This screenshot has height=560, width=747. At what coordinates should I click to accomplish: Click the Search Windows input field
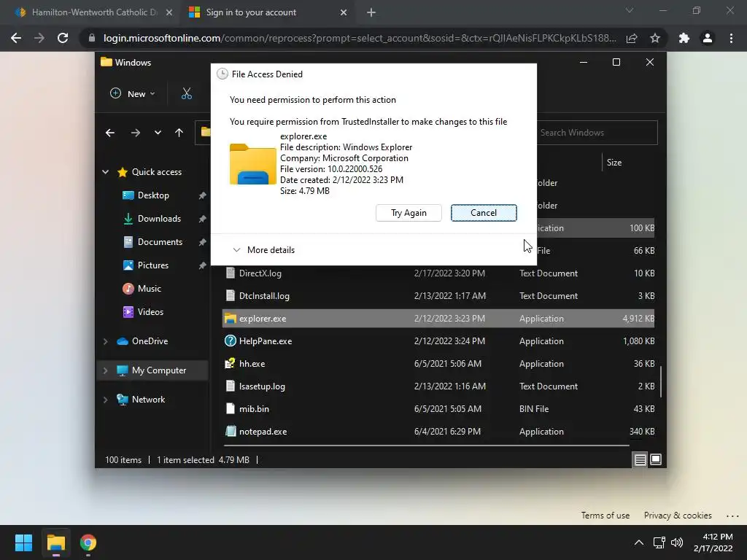click(x=597, y=133)
